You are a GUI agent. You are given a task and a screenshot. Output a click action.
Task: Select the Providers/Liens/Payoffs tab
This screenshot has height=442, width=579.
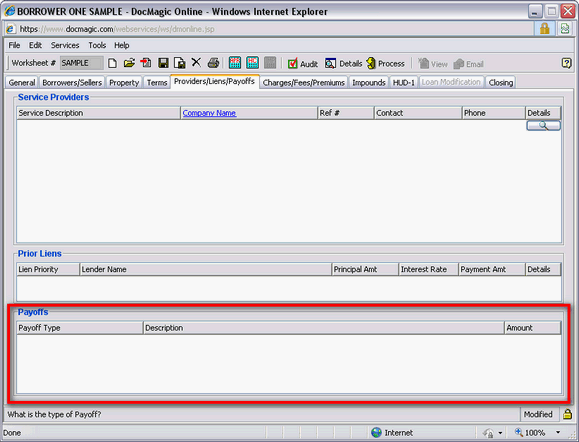click(215, 81)
